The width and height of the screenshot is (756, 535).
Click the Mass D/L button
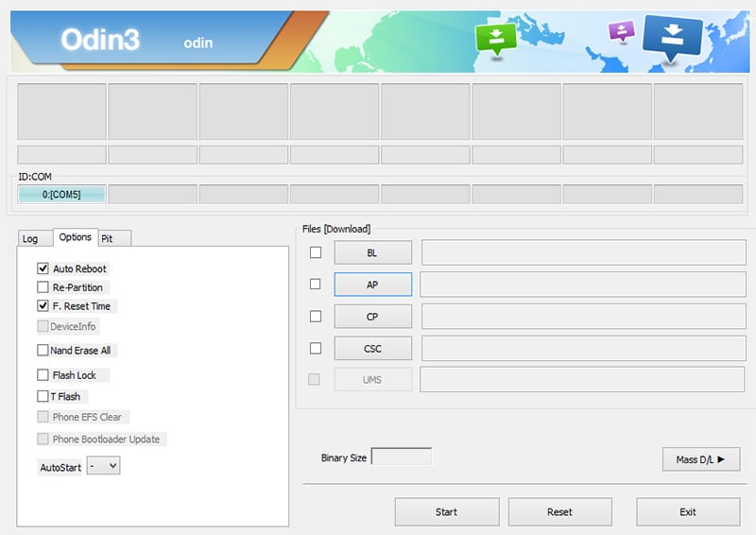pos(701,459)
